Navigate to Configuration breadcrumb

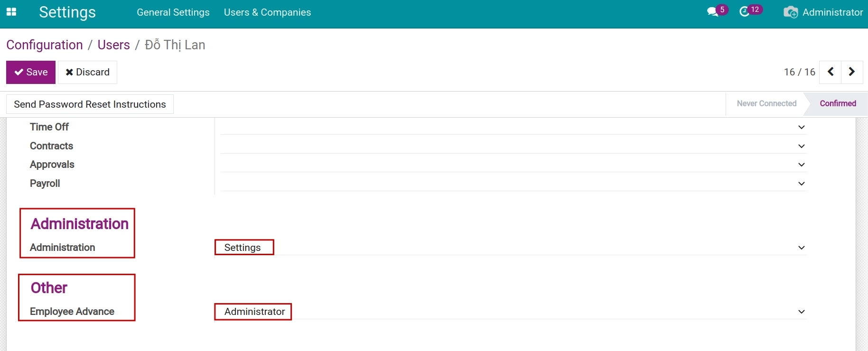point(45,45)
